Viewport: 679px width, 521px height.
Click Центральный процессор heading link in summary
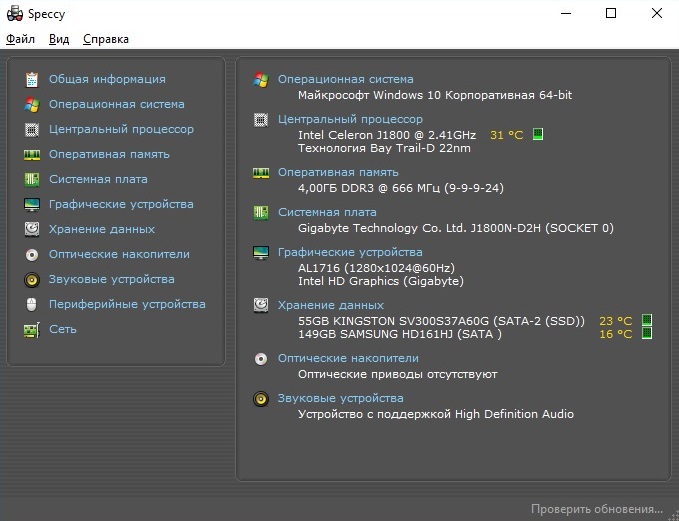coord(350,119)
